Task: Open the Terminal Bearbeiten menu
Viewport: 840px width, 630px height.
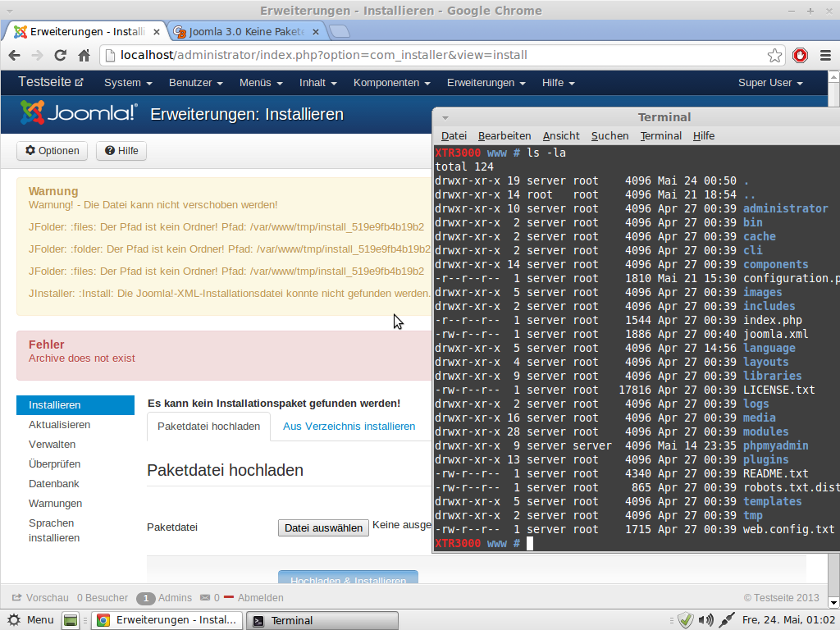Action: tap(504, 136)
